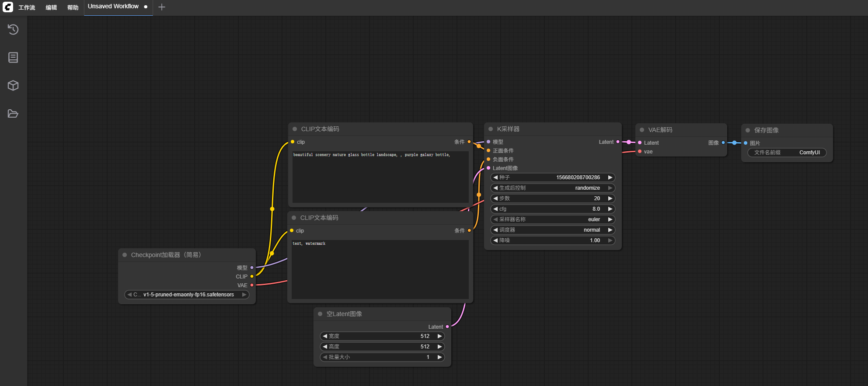Decrease 步数 steps with left arrow
The height and width of the screenshot is (386, 868).
tap(495, 198)
